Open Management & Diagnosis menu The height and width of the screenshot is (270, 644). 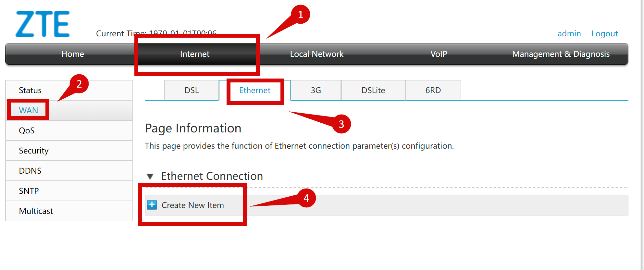point(561,54)
